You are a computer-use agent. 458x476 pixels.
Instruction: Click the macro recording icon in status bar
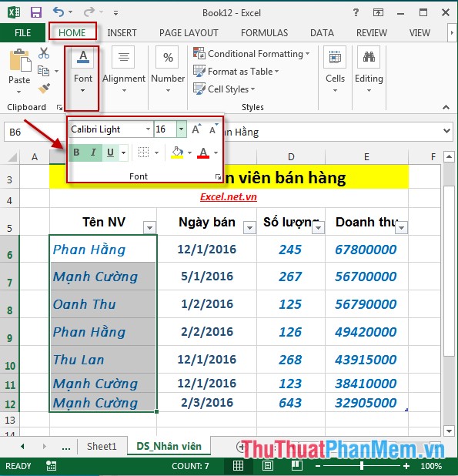point(51,466)
